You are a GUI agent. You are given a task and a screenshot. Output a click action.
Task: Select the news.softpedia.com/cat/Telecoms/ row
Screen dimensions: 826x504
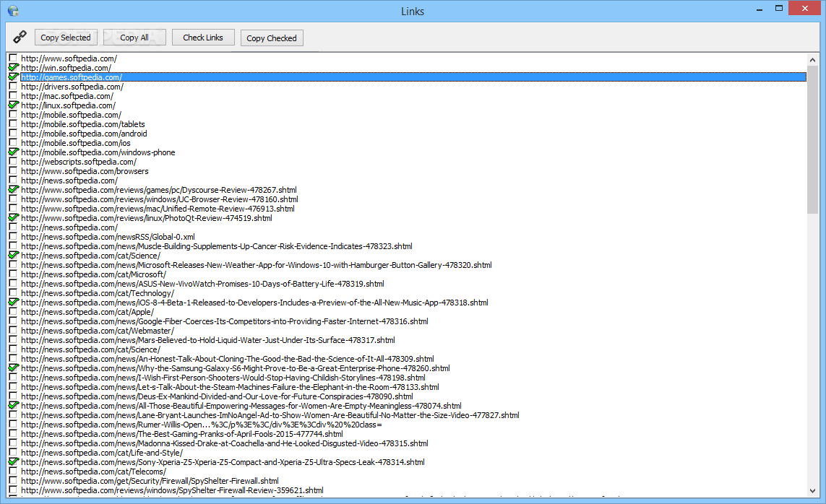click(x=93, y=472)
